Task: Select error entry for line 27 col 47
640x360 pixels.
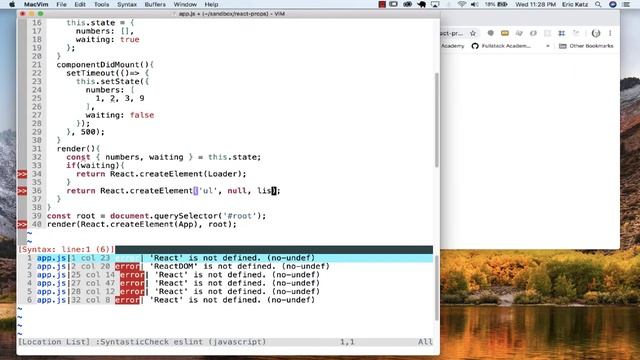Action: tap(225, 283)
